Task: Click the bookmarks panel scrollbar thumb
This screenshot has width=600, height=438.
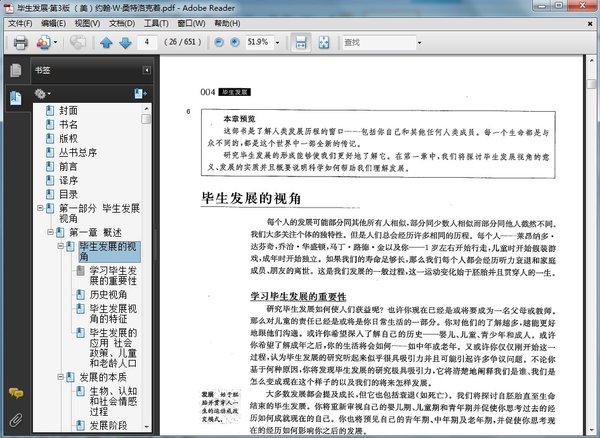Action: click(147, 119)
